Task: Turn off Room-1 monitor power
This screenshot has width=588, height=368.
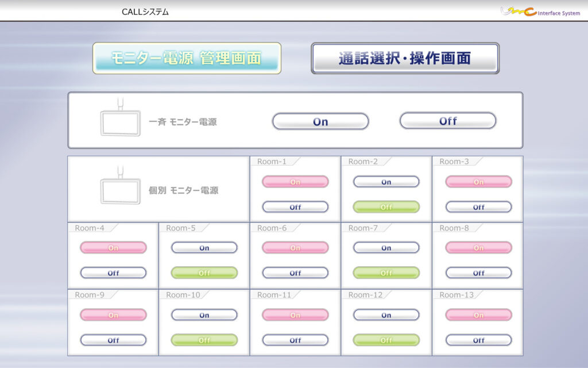Action: [x=295, y=207]
